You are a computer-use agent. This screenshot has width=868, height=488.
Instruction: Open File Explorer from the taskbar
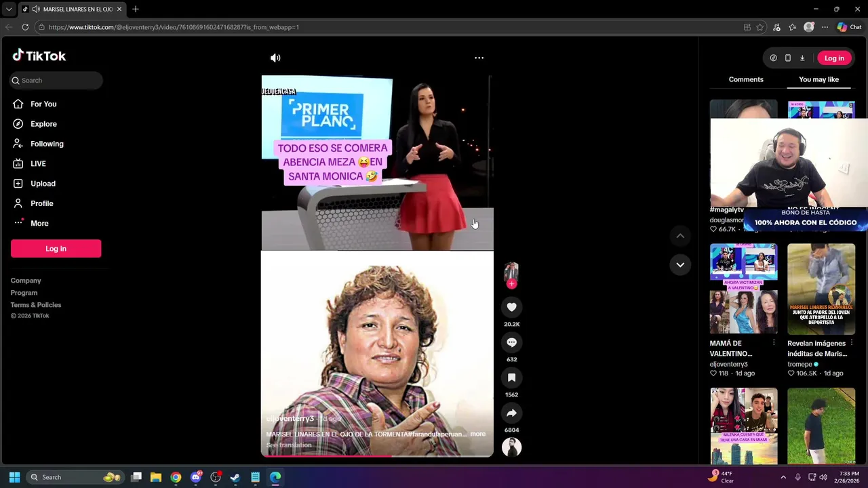pos(156,477)
